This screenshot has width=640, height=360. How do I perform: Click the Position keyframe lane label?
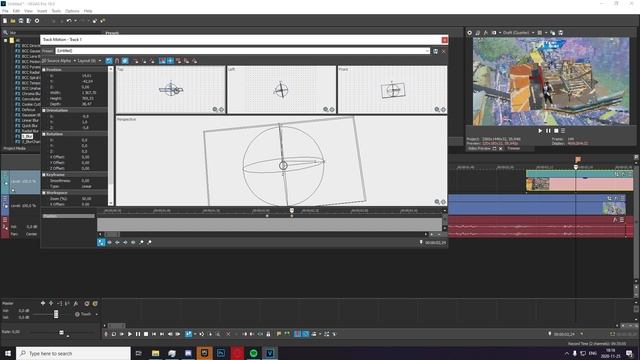click(x=68, y=216)
